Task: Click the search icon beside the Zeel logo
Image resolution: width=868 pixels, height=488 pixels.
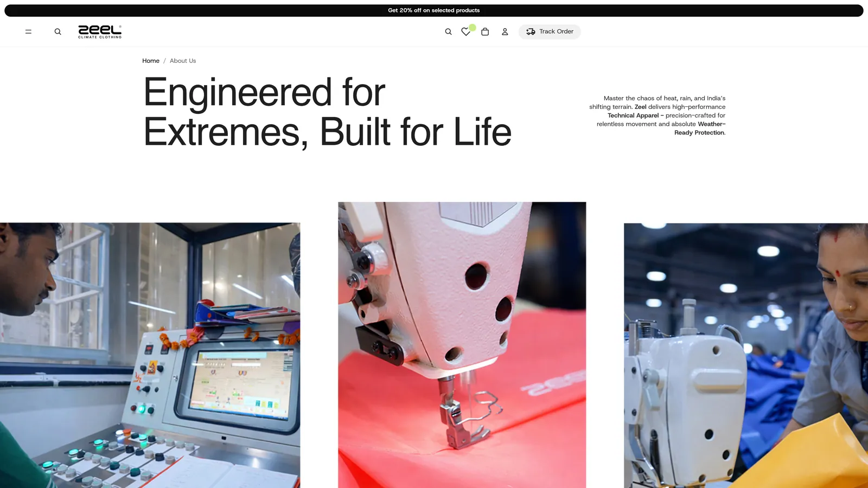Action: (x=58, y=31)
